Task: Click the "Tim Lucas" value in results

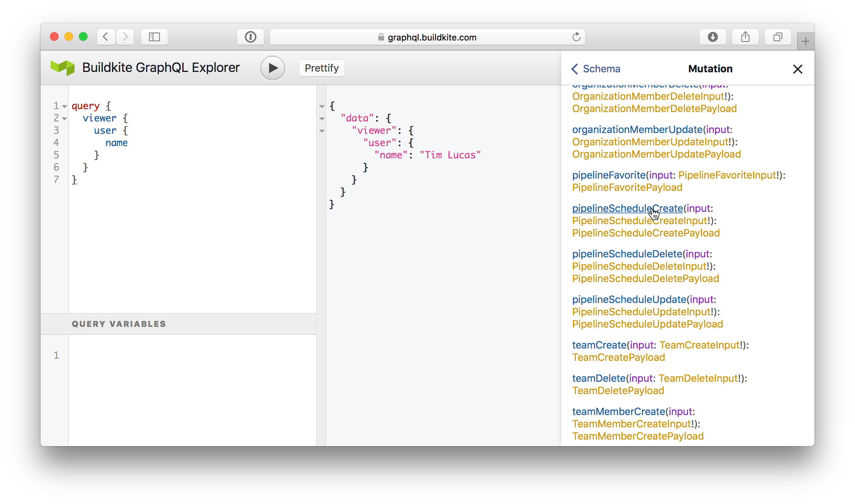Action: 450,155
